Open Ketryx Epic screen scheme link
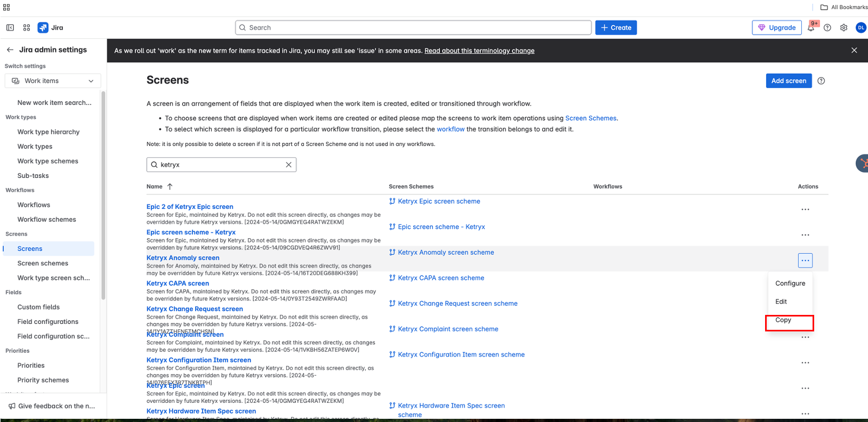Image resolution: width=868 pixels, height=422 pixels. (x=439, y=201)
